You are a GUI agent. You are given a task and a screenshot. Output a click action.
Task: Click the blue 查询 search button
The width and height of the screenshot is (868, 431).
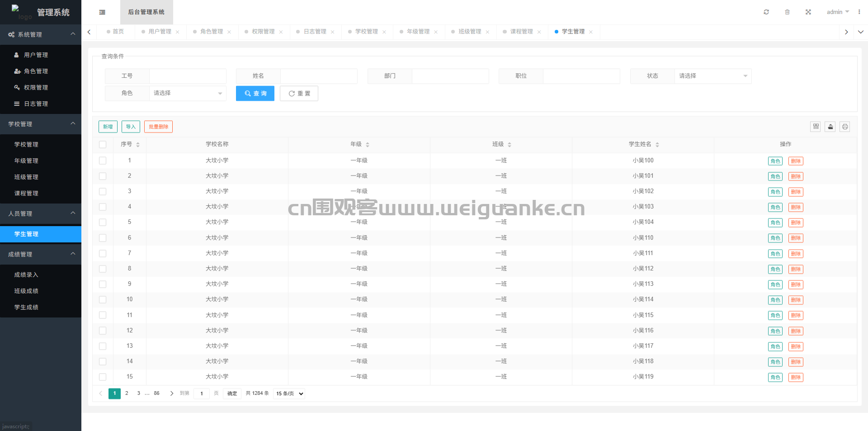click(255, 93)
